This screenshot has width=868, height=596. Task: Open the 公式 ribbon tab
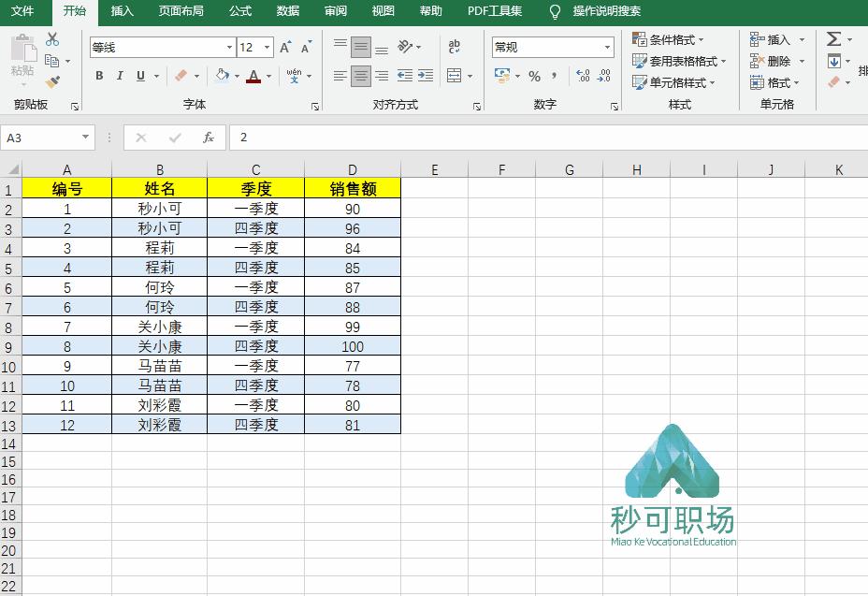pyautogui.click(x=239, y=12)
